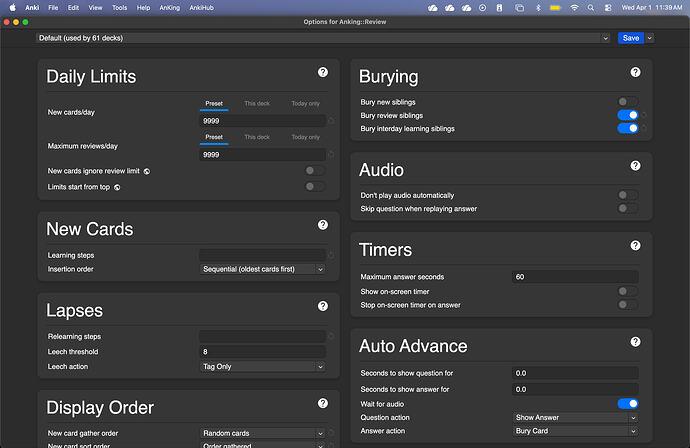Click the Maximum answer seconds field
690x448 pixels.
pyautogui.click(x=576, y=277)
